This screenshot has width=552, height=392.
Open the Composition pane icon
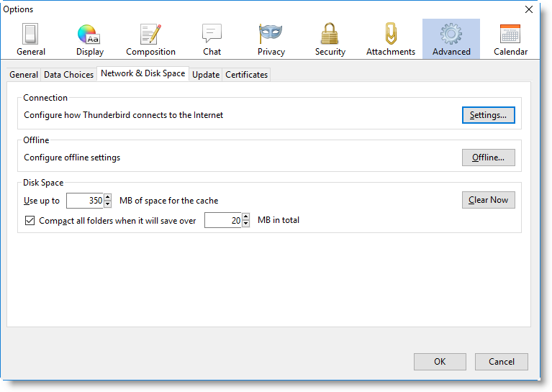click(150, 35)
